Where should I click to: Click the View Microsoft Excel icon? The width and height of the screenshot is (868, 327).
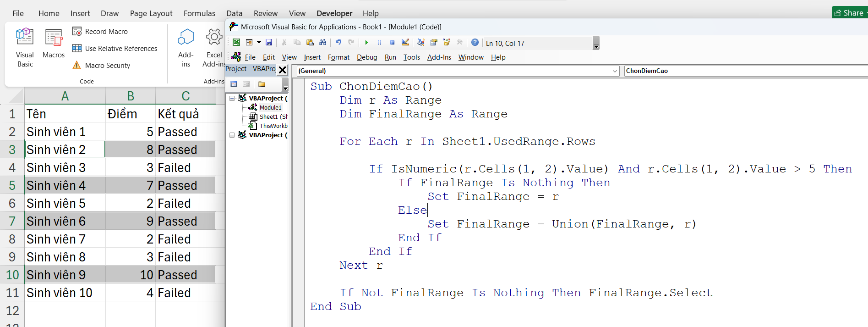point(236,43)
